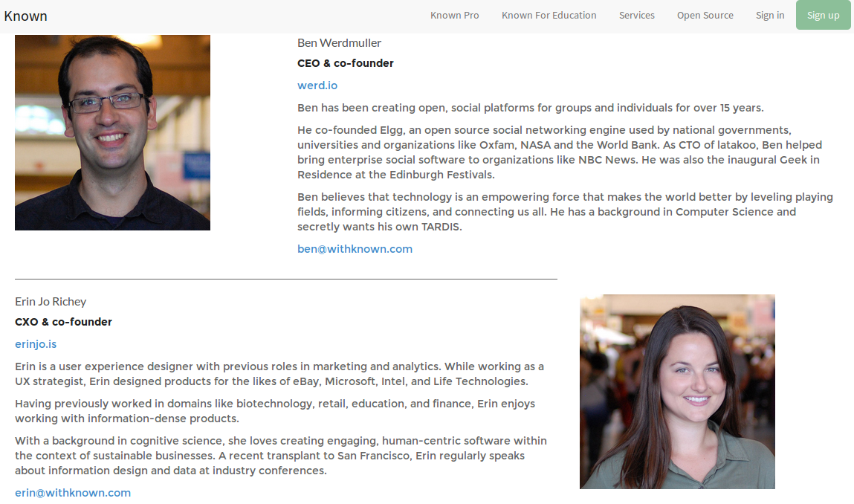The image size is (854, 504).
Task: Email Ben via ben@withknown.com link
Action: (x=355, y=249)
